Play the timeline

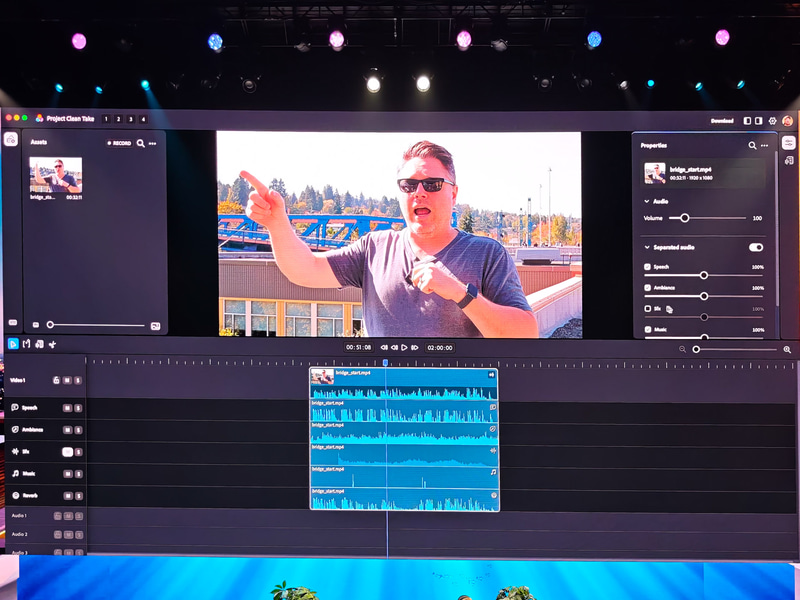click(404, 348)
